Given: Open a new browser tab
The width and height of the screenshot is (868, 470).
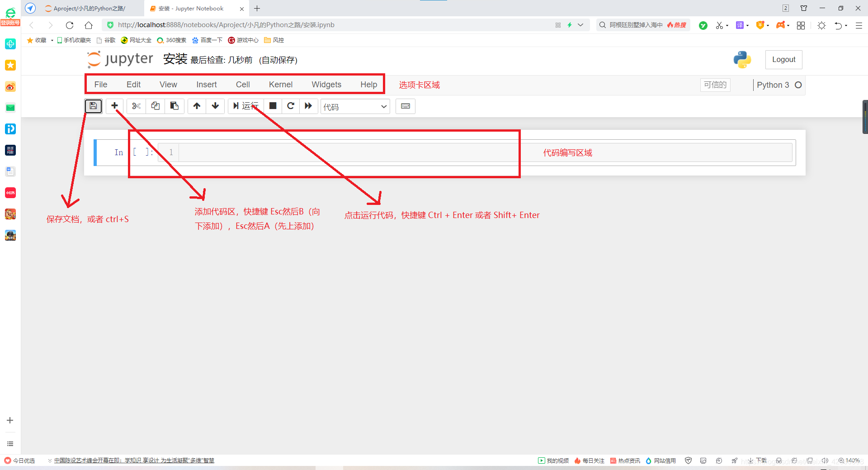Looking at the screenshot, I should pyautogui.click(x=257, y=9).
